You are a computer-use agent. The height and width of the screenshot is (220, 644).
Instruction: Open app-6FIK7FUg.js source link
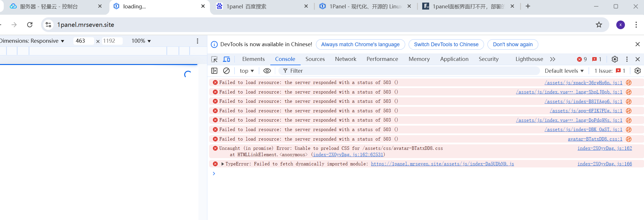pyautogui.click(x=586, y=111)
